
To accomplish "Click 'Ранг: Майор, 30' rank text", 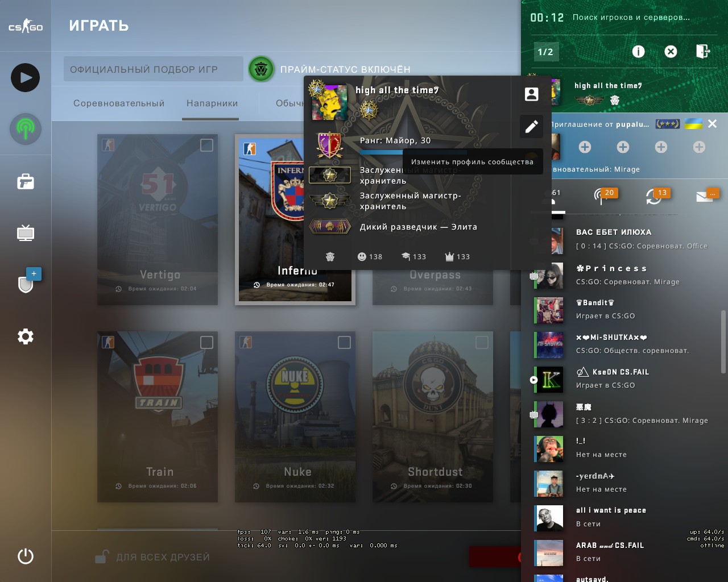I will pos(395,140).
